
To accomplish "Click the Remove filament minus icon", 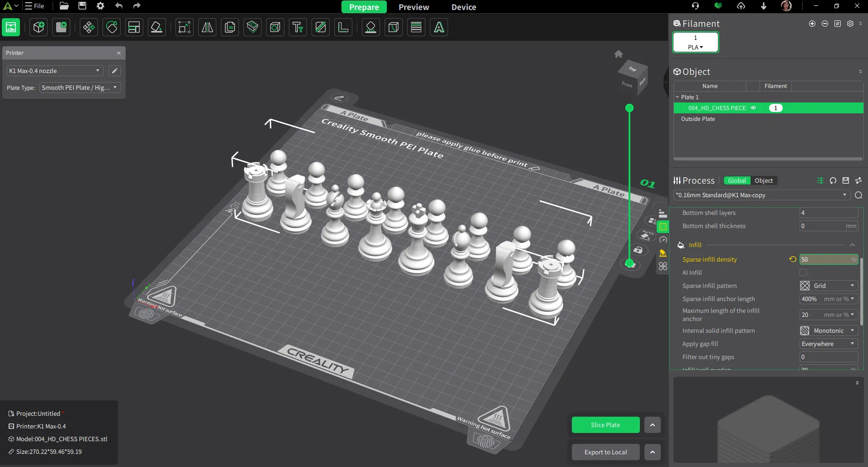I will pyautogui.click(x=825, y=24).
